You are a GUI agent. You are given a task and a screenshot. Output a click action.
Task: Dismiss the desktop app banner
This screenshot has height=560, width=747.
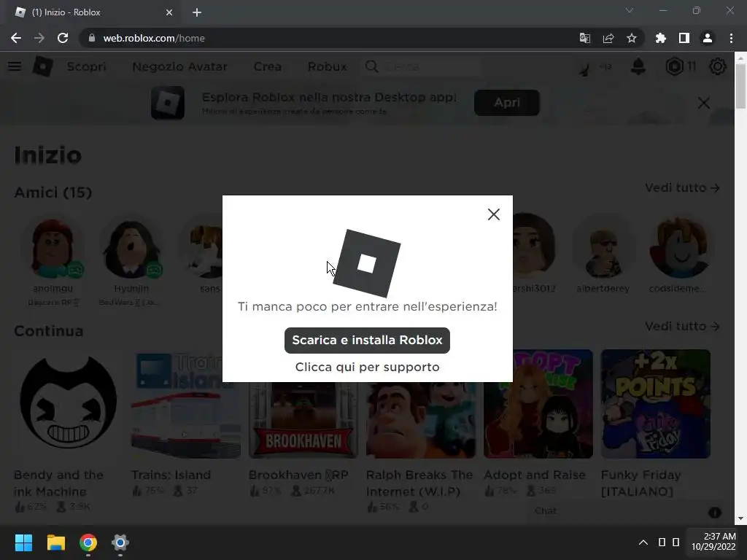[704, 102]
